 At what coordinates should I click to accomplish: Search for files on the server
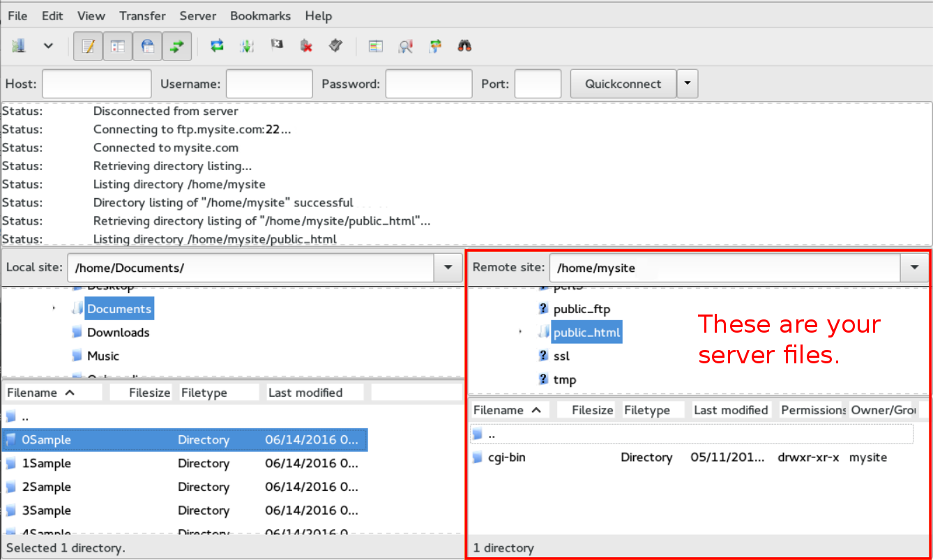462,45
